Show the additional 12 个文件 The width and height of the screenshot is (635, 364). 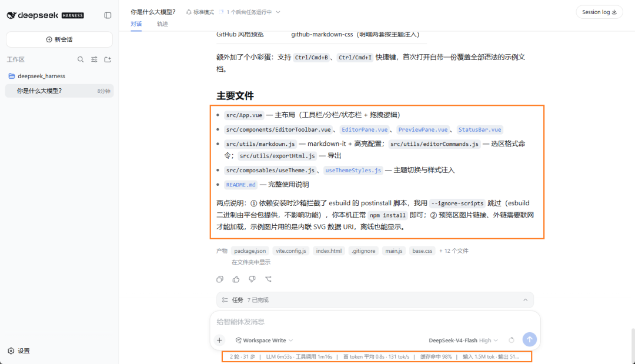(x=453, y=251)
